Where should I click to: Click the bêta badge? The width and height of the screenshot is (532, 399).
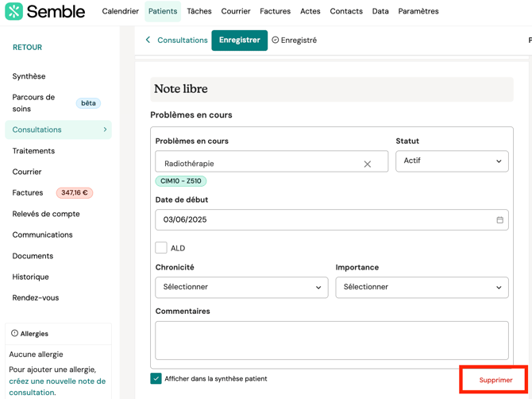coord(88,103)
